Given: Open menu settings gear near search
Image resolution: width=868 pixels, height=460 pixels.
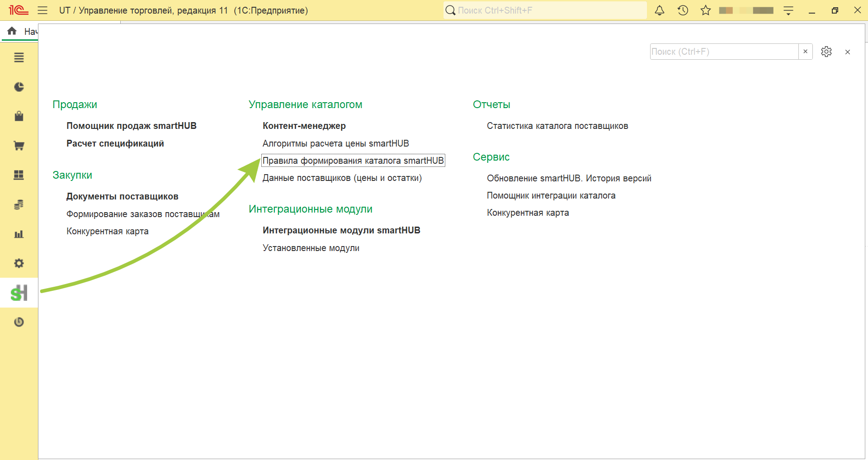Looking at the screenshot, I should tap(826, 52).
